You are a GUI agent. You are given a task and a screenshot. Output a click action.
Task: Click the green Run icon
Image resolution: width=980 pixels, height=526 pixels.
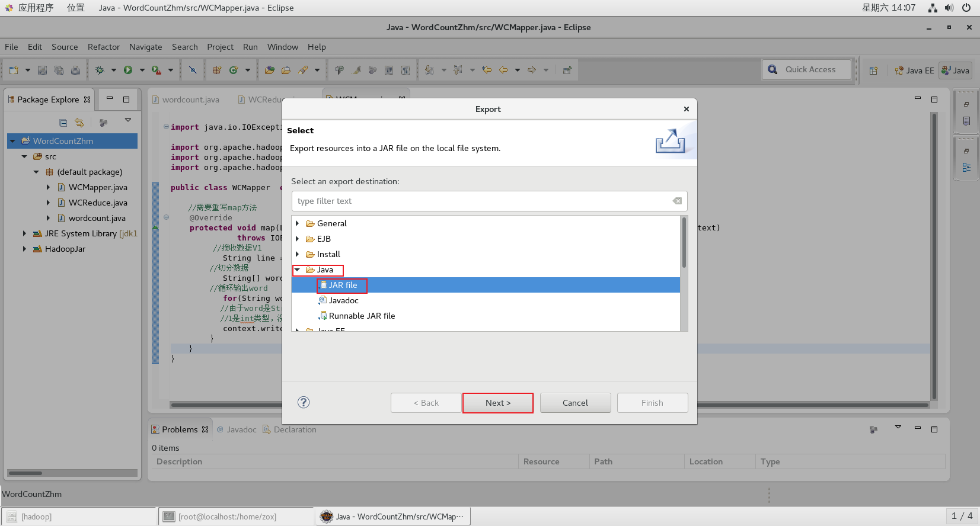[128, 70]
